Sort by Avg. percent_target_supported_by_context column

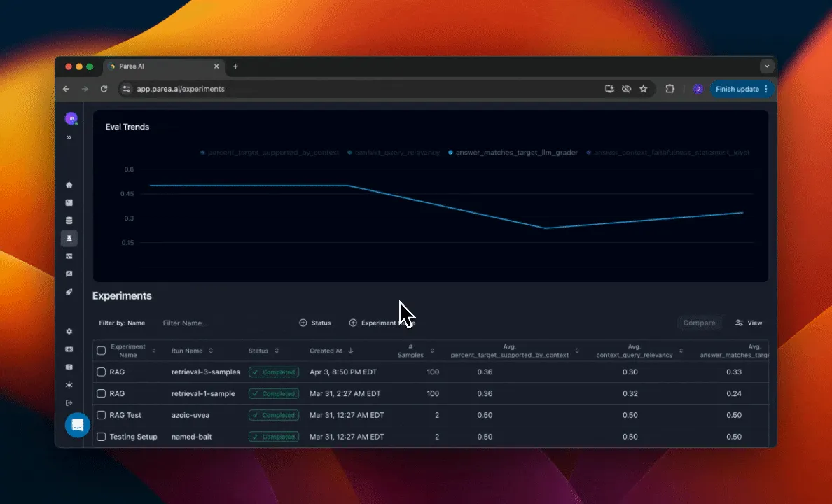pos(515,351)
